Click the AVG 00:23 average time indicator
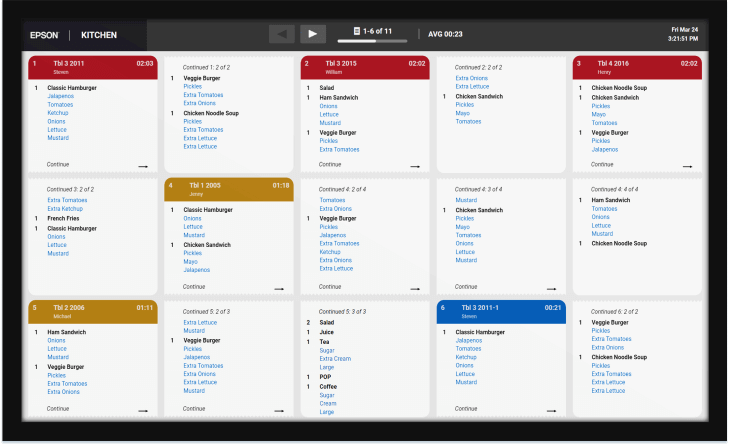Image resolution: width=729 pixels, height=445 pixels. (445, 35)
